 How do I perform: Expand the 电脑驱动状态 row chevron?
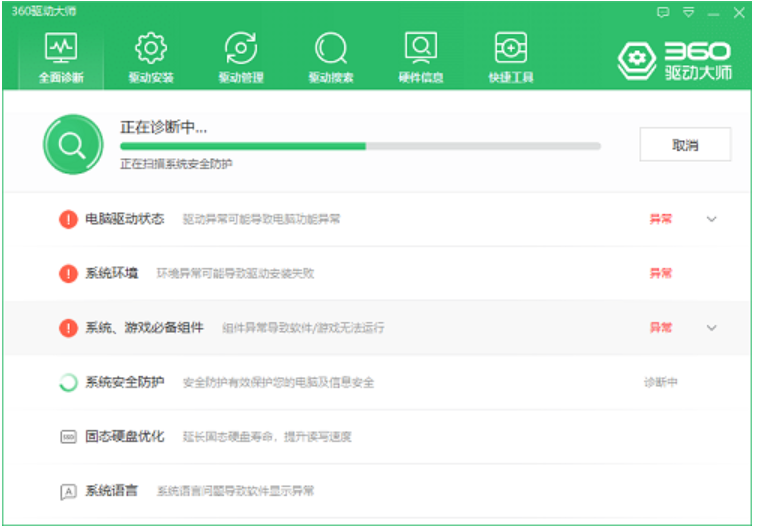[x=712, y=219]
